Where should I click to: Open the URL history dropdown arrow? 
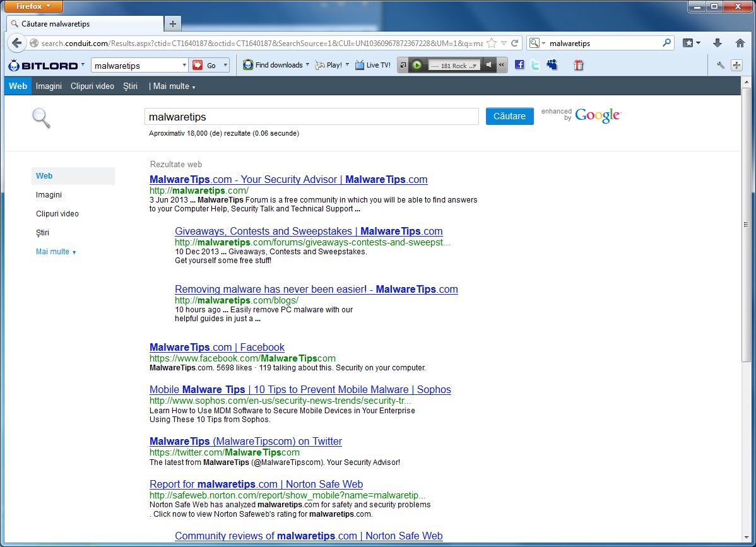(504, 43)
